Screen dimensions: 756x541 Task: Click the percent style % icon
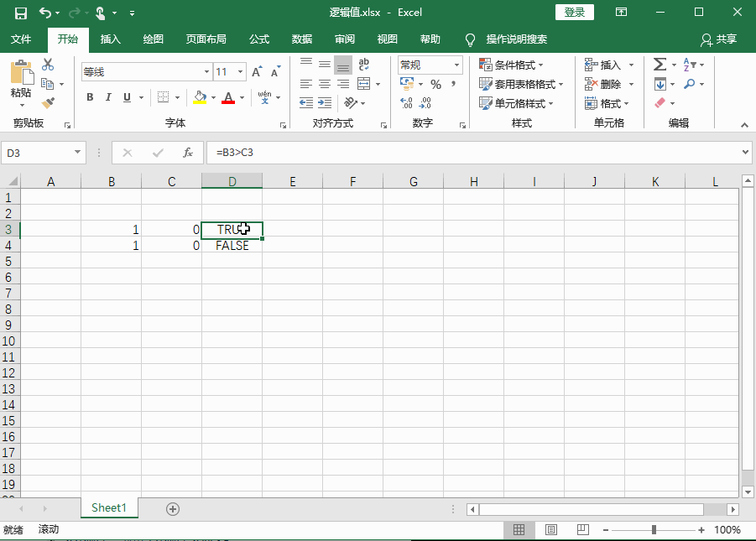(436, 83)
